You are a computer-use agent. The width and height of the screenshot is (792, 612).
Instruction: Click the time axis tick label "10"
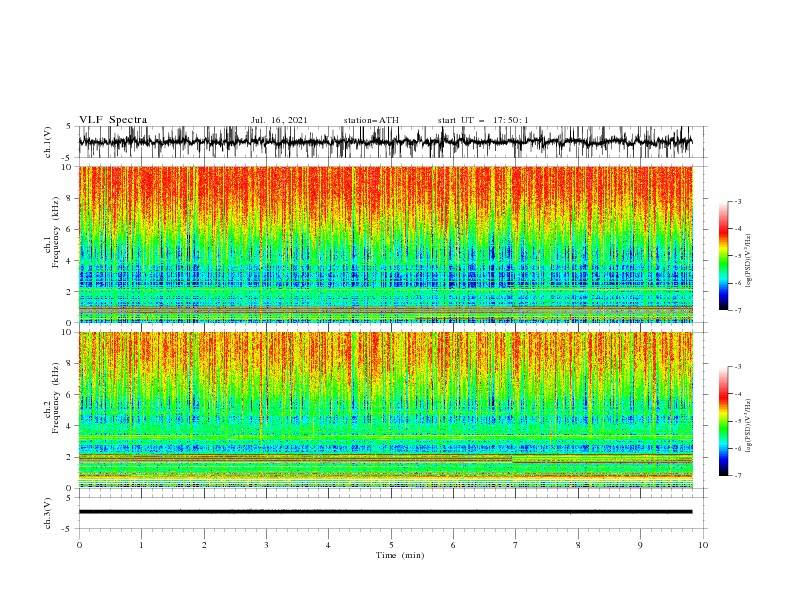pyautogui.click(x=703, y=545)
